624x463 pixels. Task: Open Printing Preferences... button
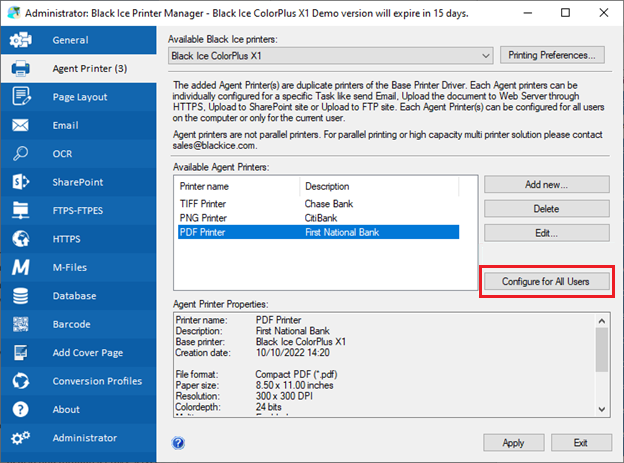(552, 55)
